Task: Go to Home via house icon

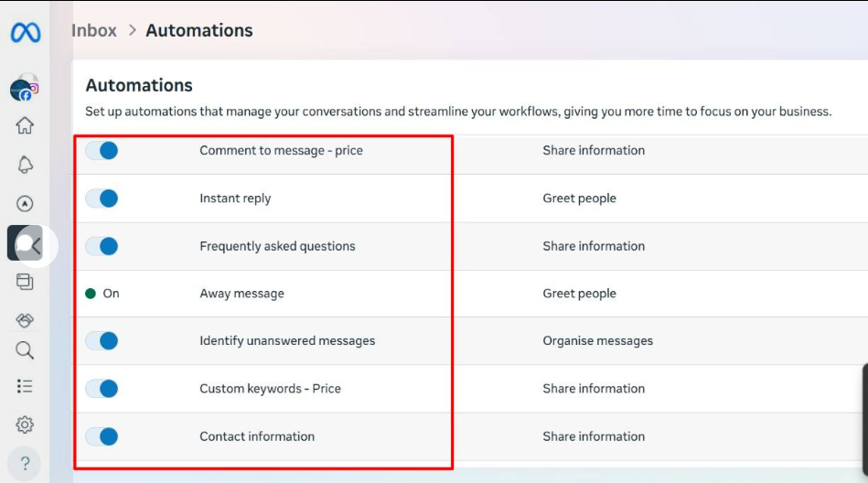Action: (25, 126)
